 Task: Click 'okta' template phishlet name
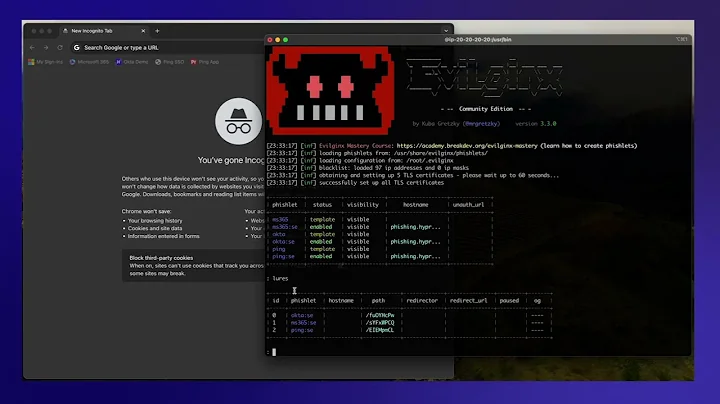[279, 234]
